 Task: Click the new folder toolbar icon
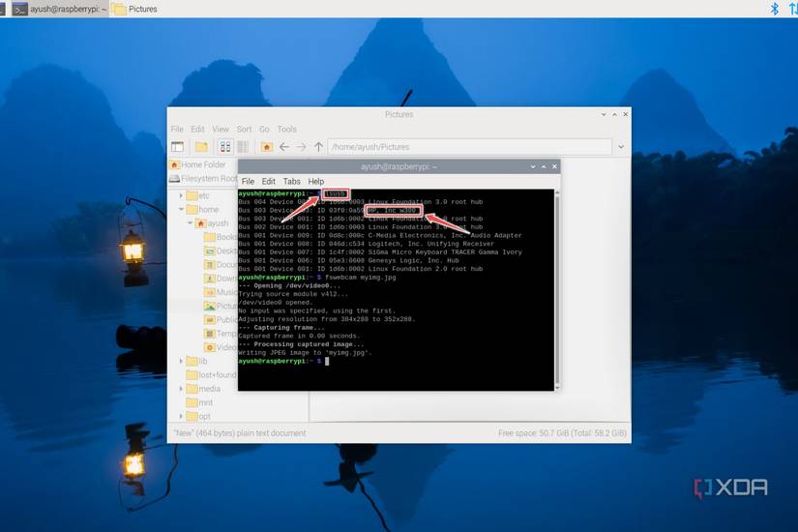(x=201, y=147)
